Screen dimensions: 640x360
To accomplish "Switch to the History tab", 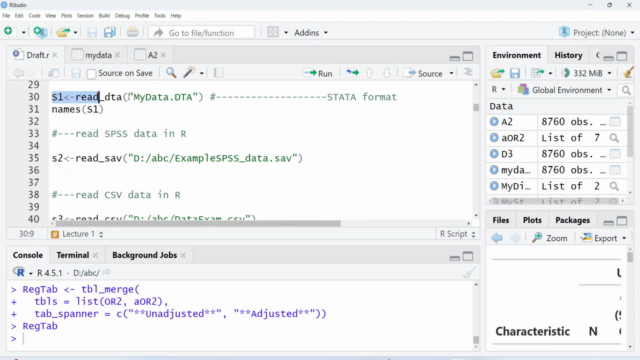I will point(568,55).
